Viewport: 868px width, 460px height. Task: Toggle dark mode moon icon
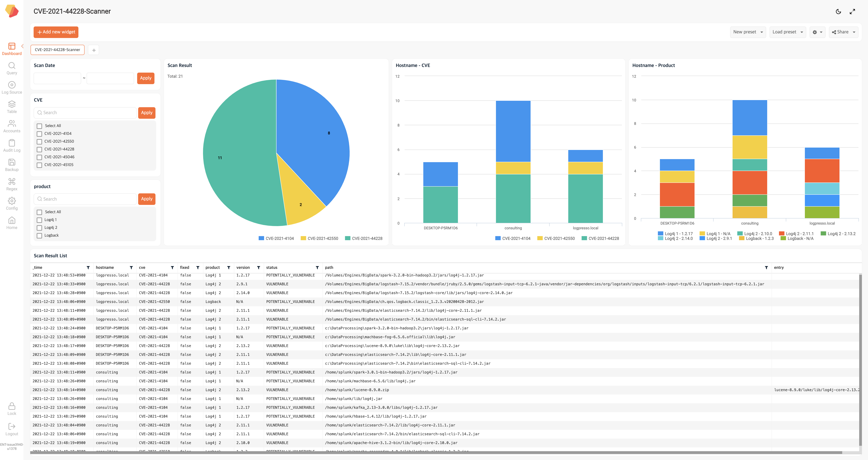pyautogui.click(x=838, y=12)
